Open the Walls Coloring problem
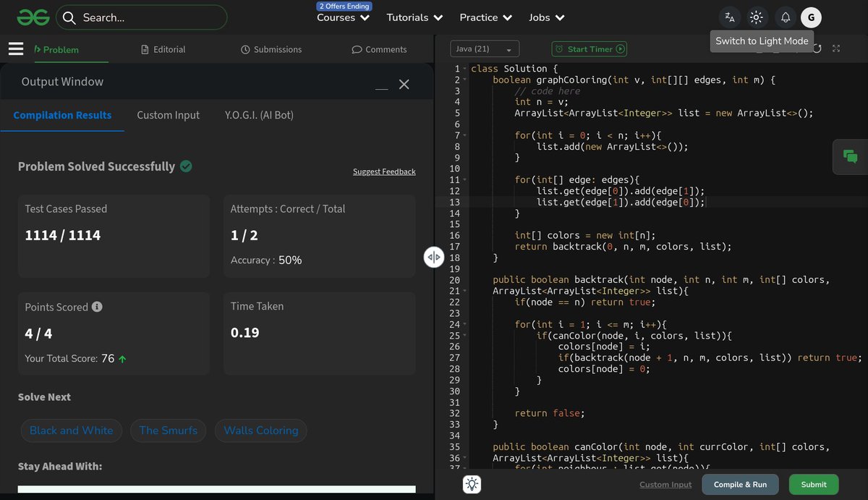This screenshot has width=868, height=500. click(x=261, y=431)
